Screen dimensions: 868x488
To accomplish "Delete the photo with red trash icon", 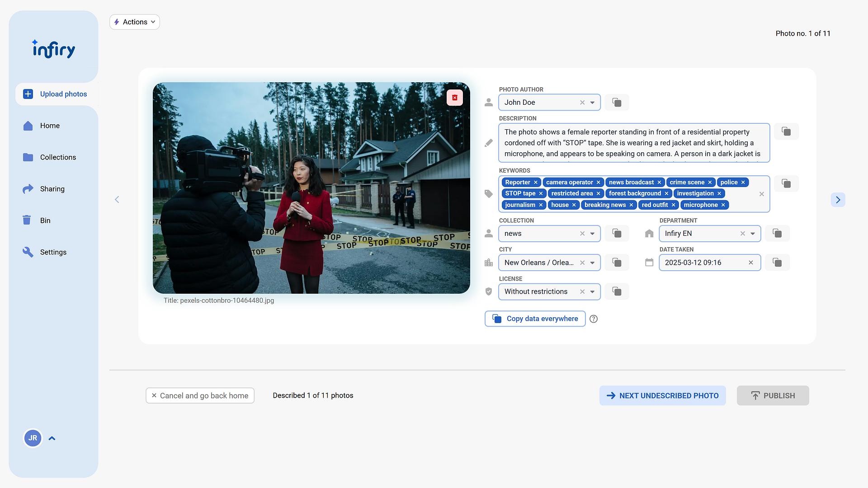I will (455, 98).
